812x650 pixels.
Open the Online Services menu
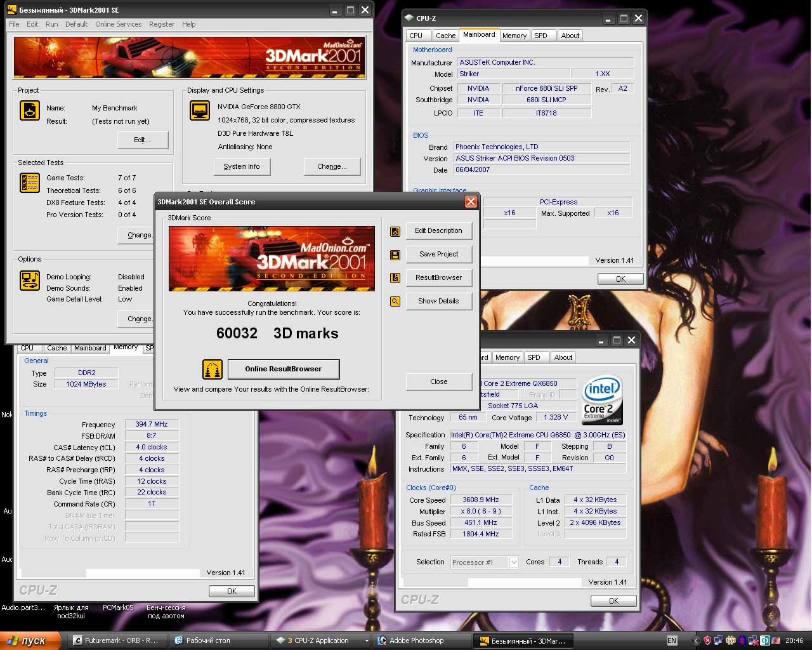click(119, 24)
